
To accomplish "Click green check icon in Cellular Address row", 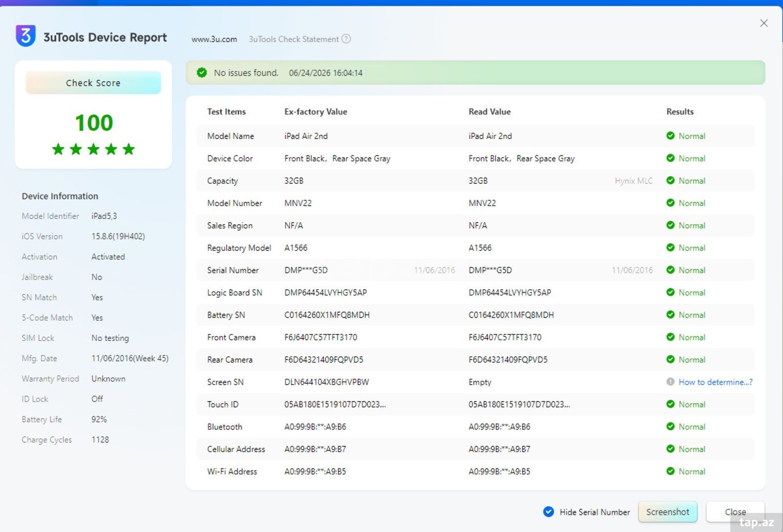I will pos(670,449).
